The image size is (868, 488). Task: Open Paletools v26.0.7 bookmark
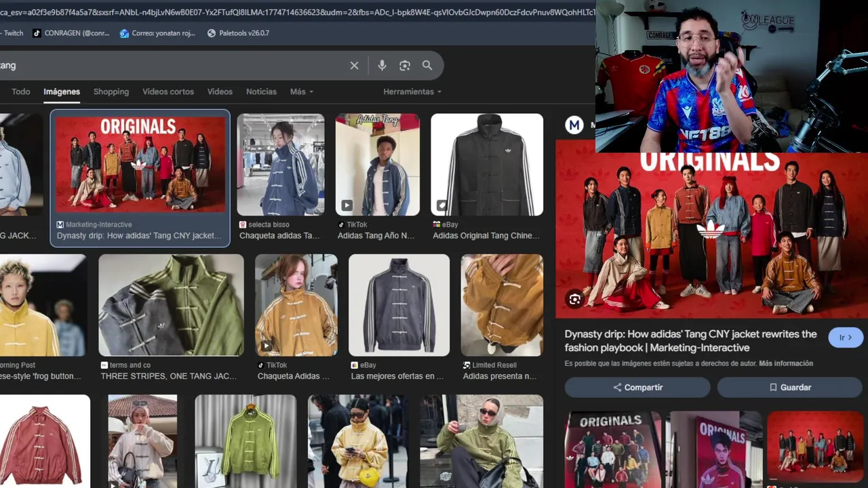point(238,33)
